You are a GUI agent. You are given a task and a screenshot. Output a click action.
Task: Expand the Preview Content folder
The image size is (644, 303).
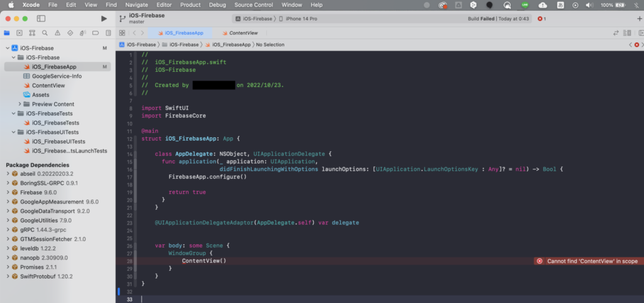[x=20, y=104]
